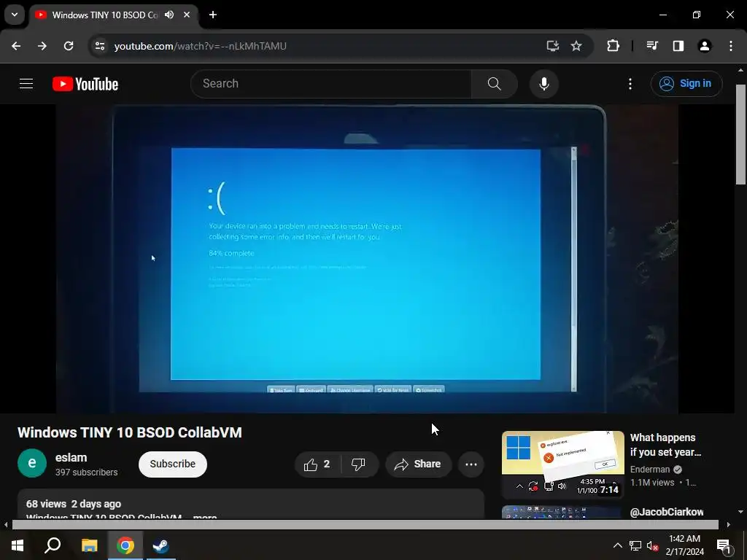Dislike this video
The width and height of the screenshot is (747, 560).
358,464
